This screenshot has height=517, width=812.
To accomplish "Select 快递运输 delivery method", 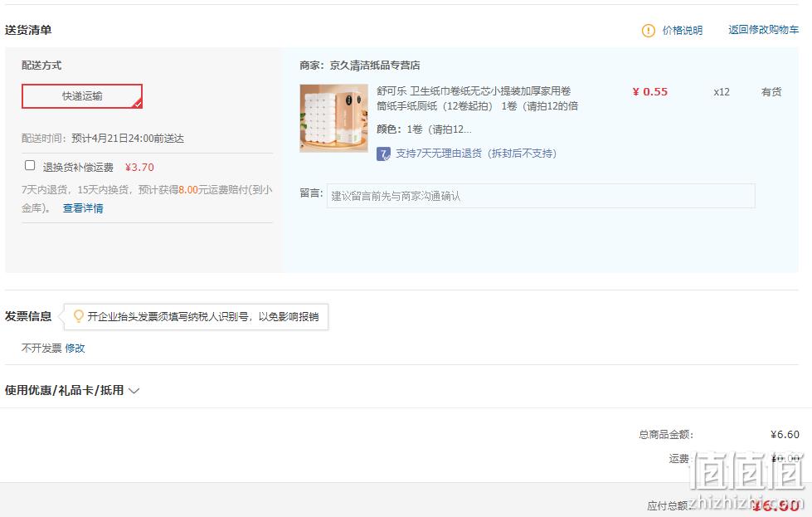I will tap(82, 96).
